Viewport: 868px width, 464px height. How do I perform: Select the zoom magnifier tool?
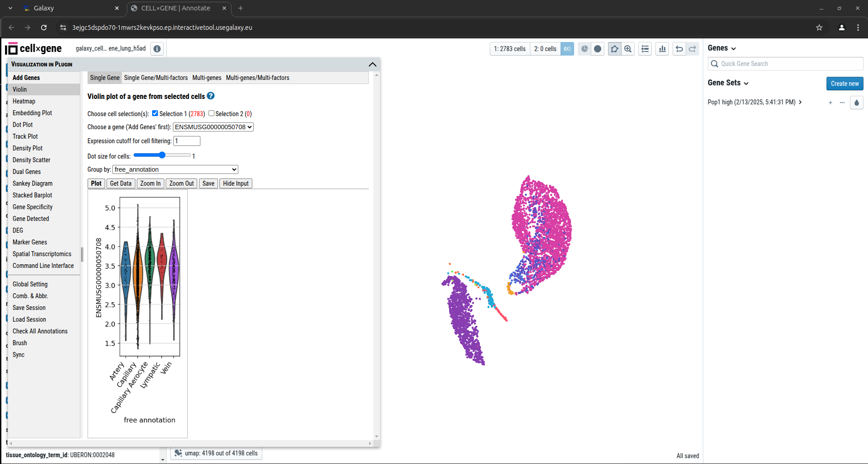[x=628, y=49]
